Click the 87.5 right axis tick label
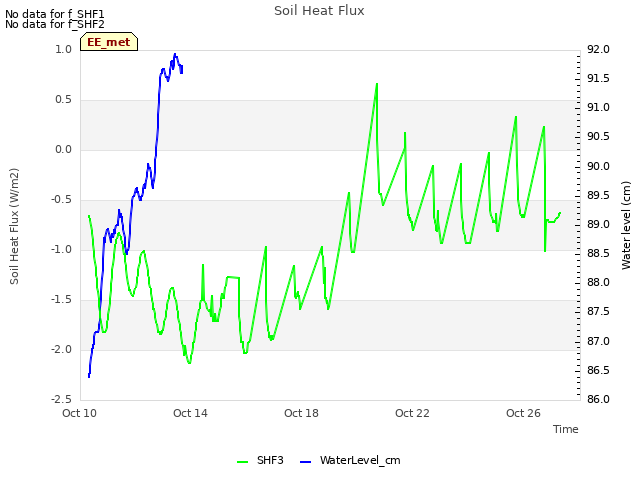 (x=598, y=312)
